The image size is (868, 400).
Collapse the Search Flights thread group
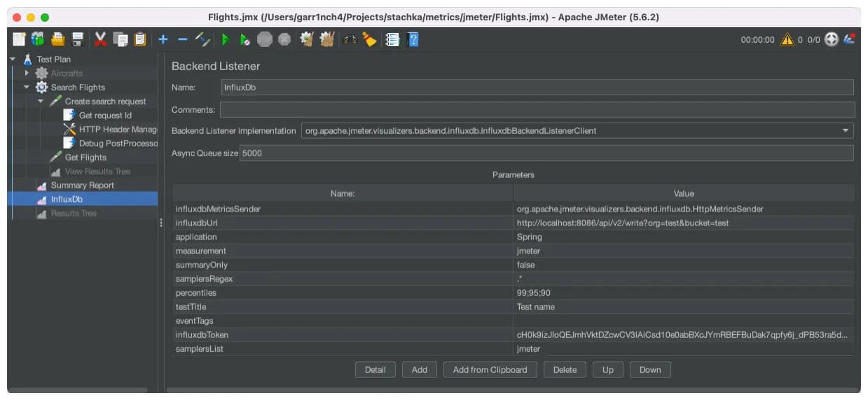[27, 88]
